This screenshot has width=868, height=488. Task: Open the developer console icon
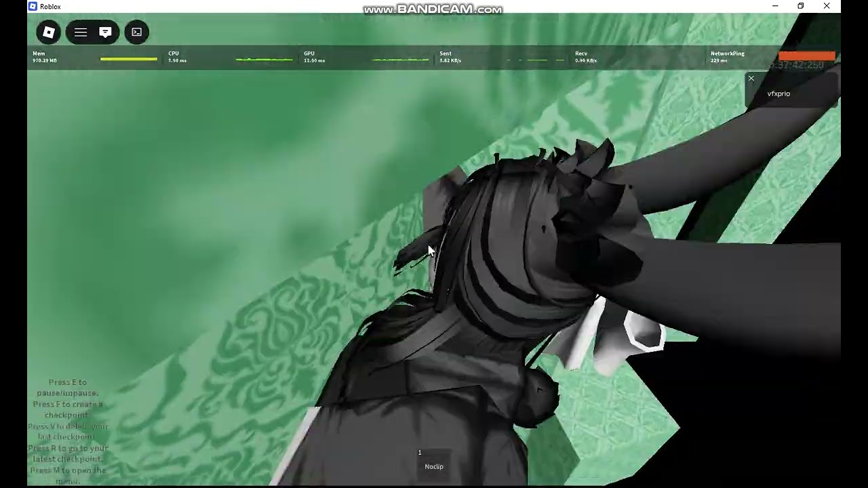137,32
